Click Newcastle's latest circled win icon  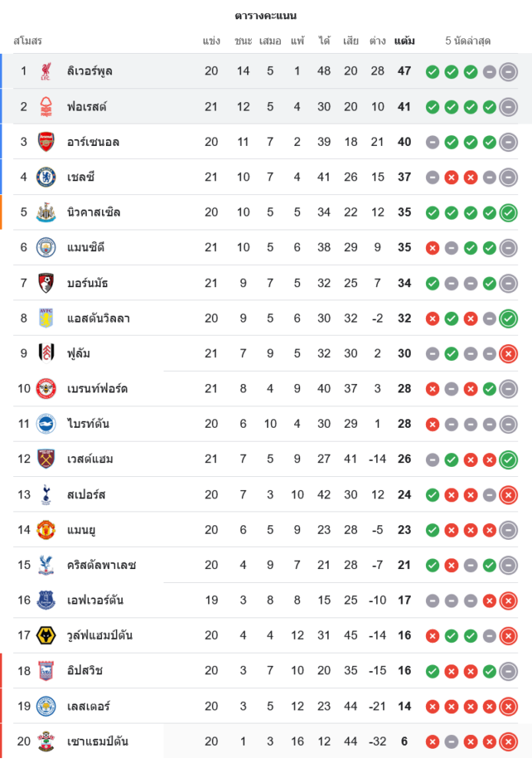tap(507, 213)
